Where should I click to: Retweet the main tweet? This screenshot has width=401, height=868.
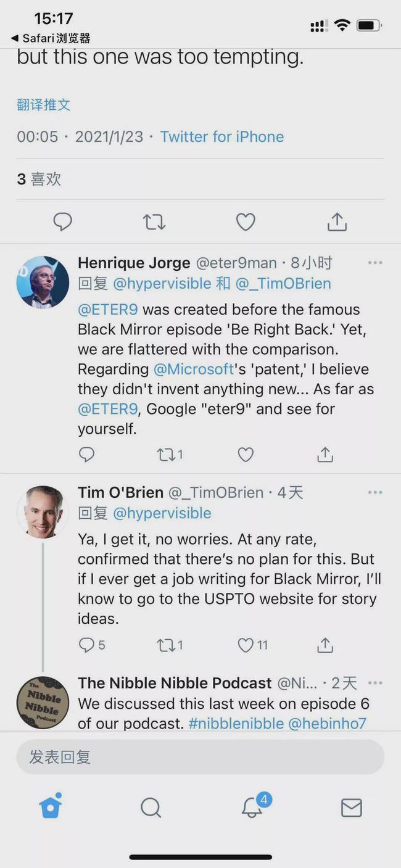(154, 221)
